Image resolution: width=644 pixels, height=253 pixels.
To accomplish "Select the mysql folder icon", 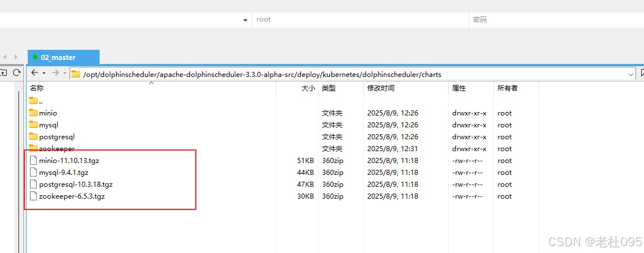I will coord(33,125).
